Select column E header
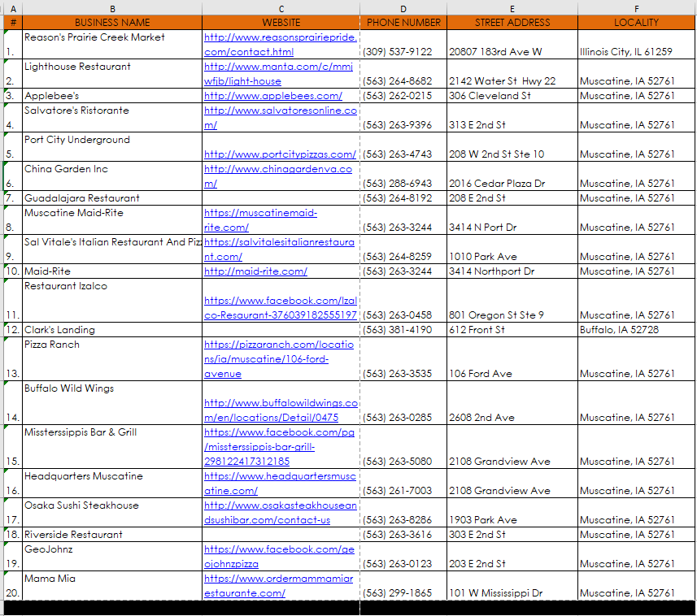Screen dimensions: 697x616 pyautogui.click(x=512, y=9)
